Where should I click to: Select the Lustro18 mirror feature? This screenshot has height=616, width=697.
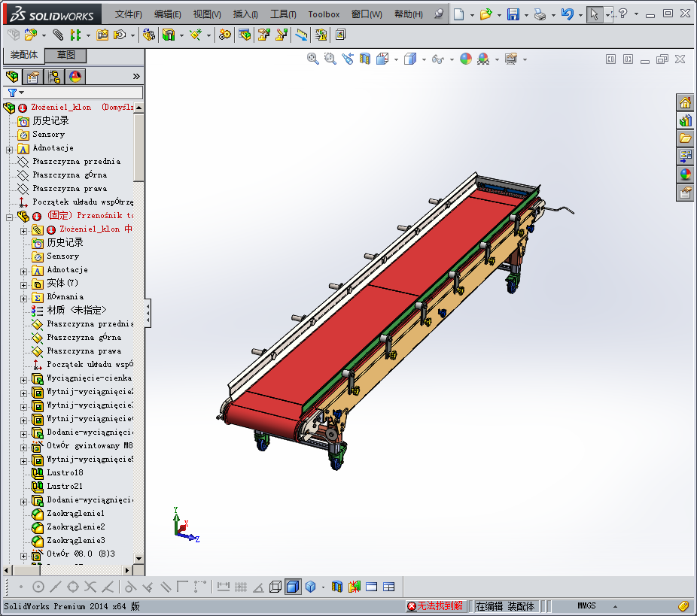(x=65, y=473)
